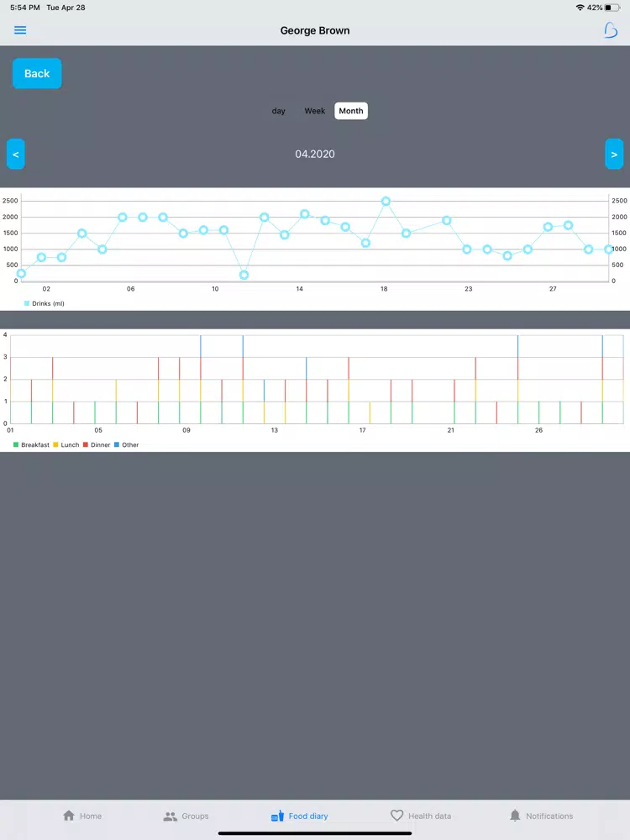Open Notifications tab label

tap(549, 816)
